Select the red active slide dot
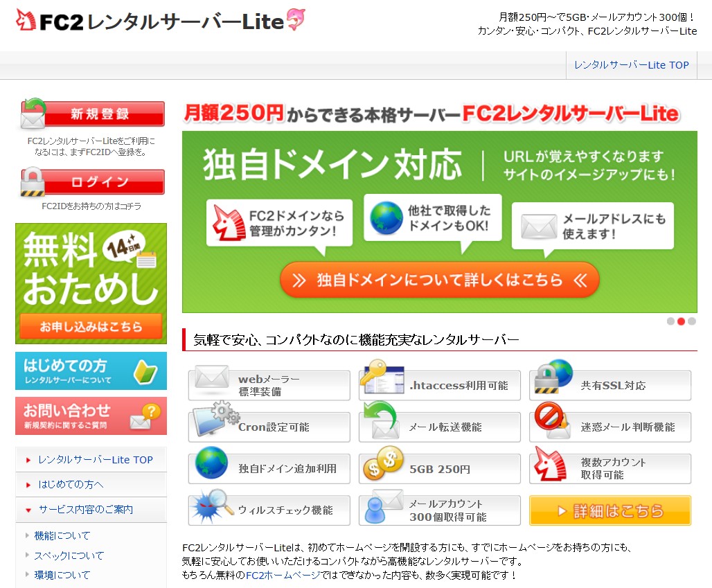The width and height of the screenshot is (712, 588). click(681, 321)
